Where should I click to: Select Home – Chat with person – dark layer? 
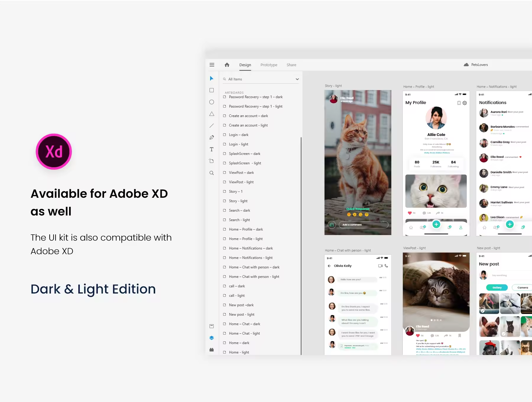coord(254,267)
